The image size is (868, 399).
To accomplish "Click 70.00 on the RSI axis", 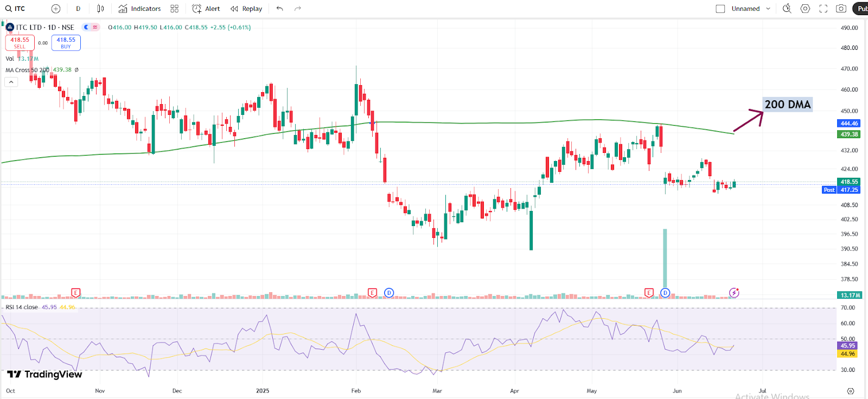I will tap(848, 308).
